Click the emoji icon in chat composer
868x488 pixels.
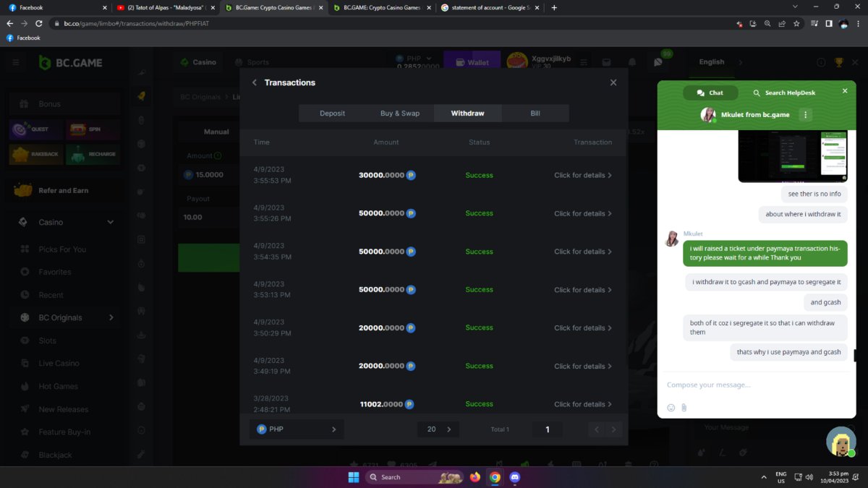tap(671, 408)
